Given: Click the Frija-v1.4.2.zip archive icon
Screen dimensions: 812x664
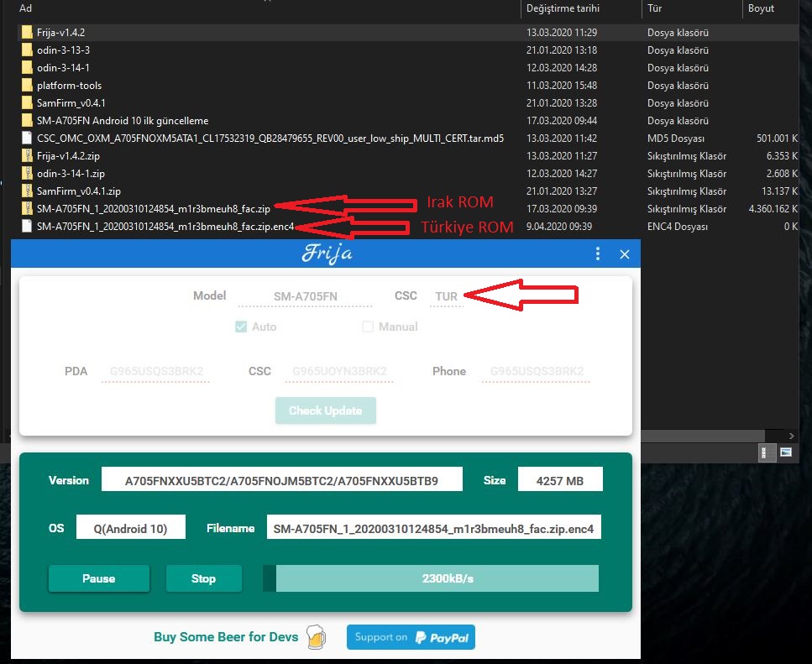Looking at the screenshot, I should (x=27, y=155).
